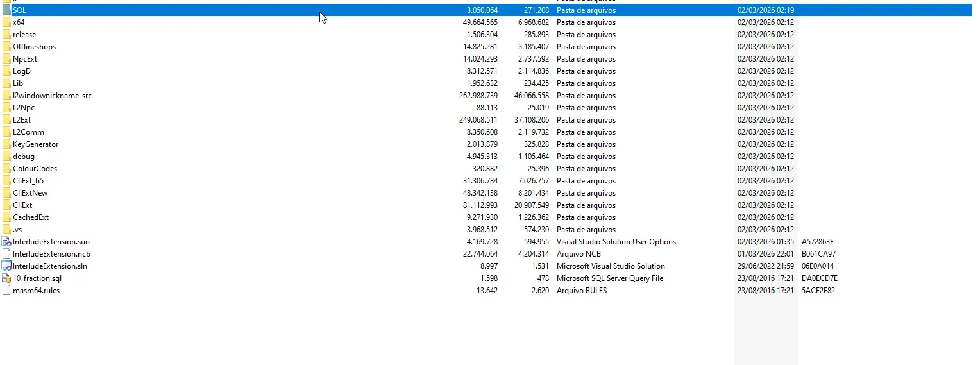The width and height of the screenshot is (980, 365).
Task: Click the .vs folder icon
Action: click(x=6, y=230)
